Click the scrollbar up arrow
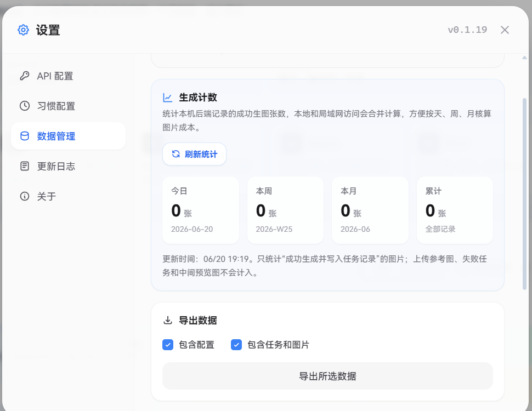The width and height of the screenshot is (532, 411). pos(524,58)
